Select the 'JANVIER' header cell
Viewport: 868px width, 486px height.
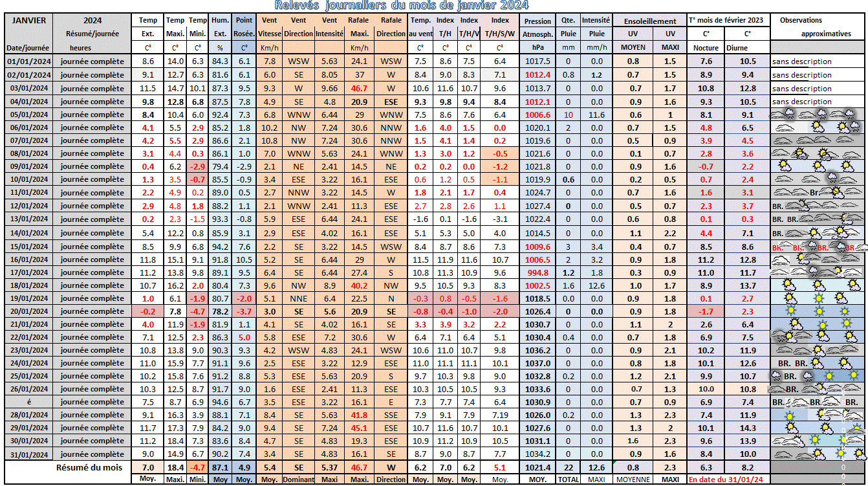pos(29,20)
